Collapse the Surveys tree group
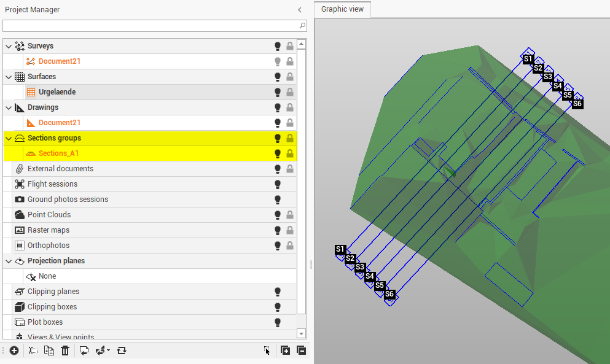Image resolution: width=610 pixels, height=364 pixels. 8,46
